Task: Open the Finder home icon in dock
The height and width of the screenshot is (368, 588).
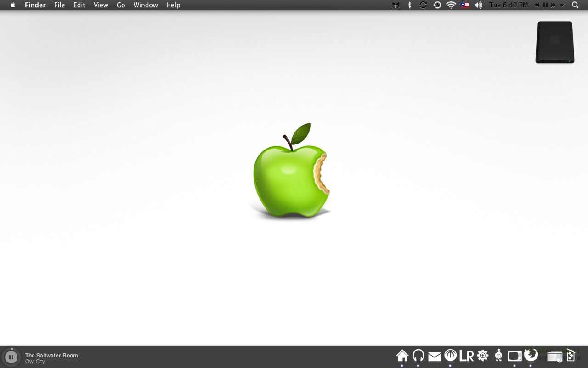Action: [402, 356]
